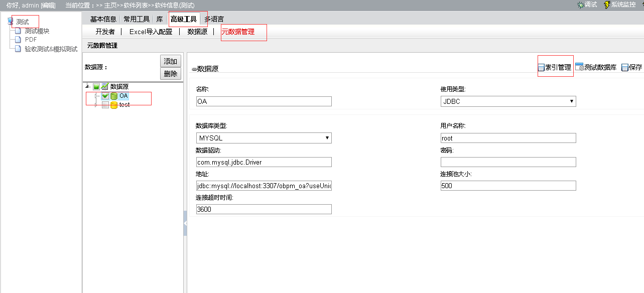644x293 pixels.
Task: Click the 保存 button label
Action: point(635,67)
